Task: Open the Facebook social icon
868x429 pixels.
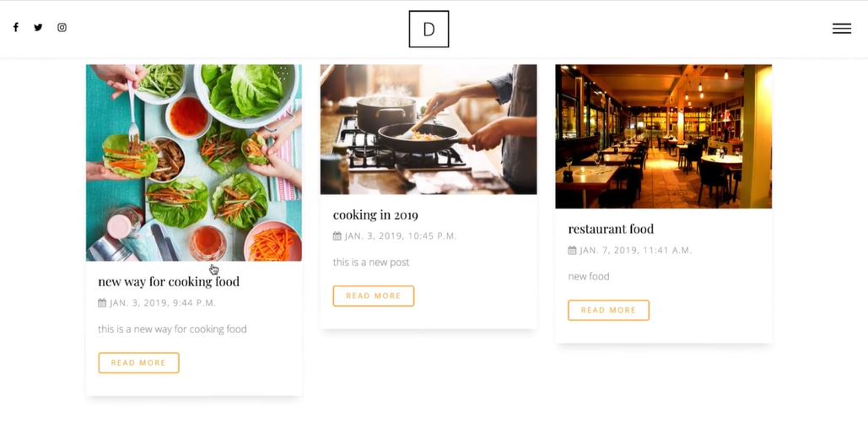Action: (x=15, y=27)
